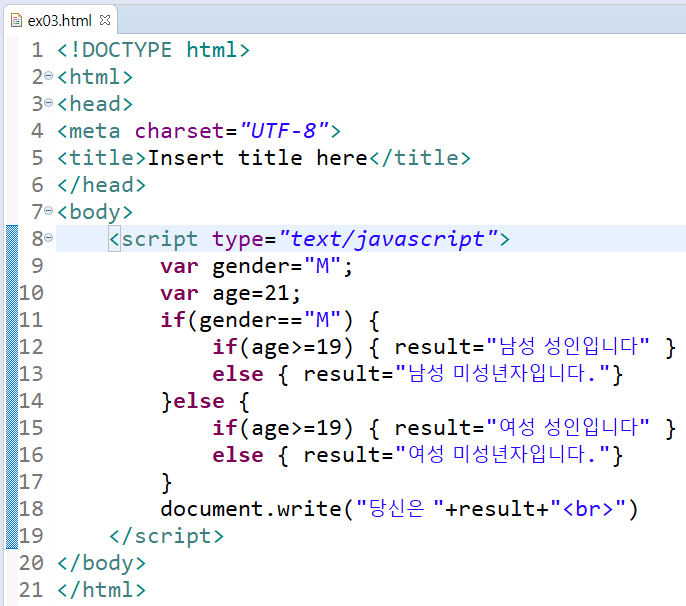Collapse the body tag fold on line 7
Viewport: 686px width, 606px height.
coord(49,211)
